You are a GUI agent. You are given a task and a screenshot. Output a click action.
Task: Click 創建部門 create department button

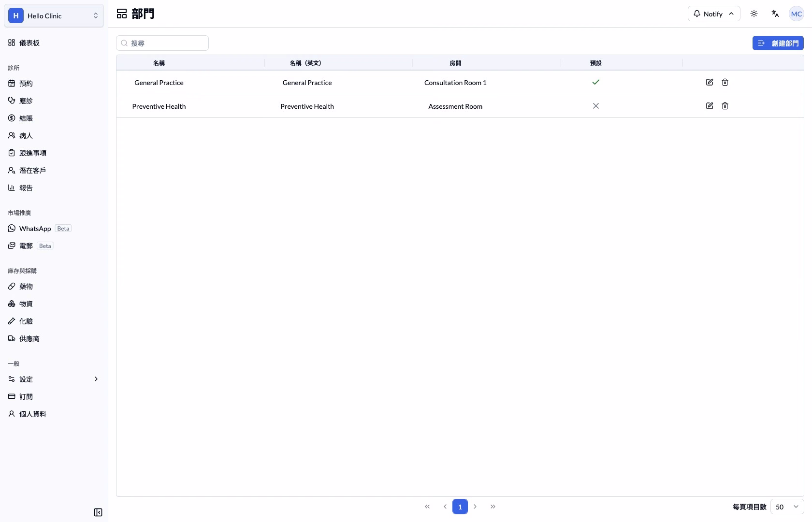click(778, 43)
